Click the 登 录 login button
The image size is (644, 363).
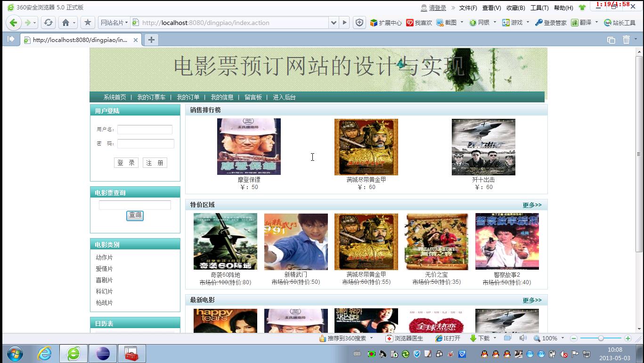(126, 163)
